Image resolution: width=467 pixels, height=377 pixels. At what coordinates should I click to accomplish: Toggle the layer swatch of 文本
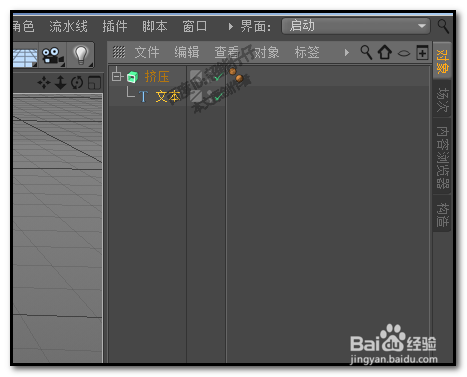(196, 96)
